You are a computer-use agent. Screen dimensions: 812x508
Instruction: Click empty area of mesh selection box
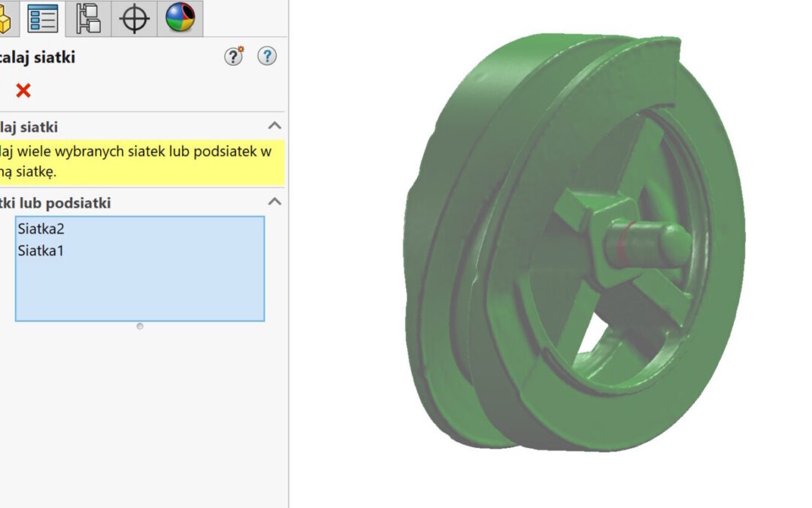tap(140, 290)
